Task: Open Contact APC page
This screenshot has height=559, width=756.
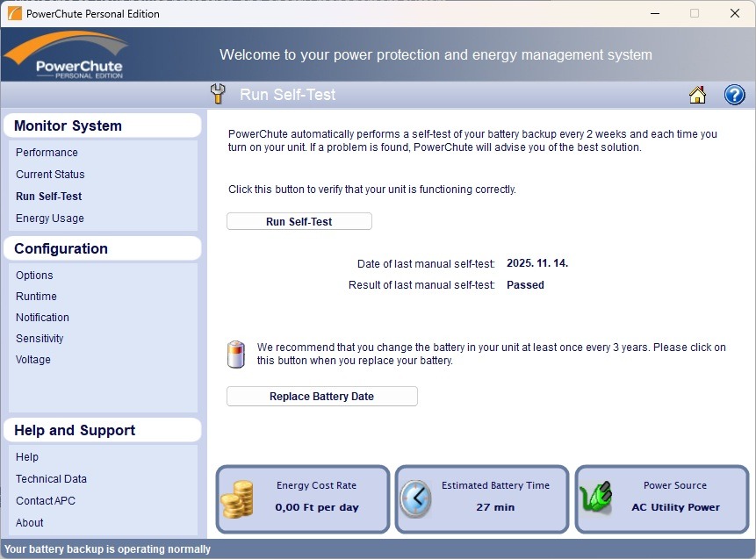Action: point(46,501)
